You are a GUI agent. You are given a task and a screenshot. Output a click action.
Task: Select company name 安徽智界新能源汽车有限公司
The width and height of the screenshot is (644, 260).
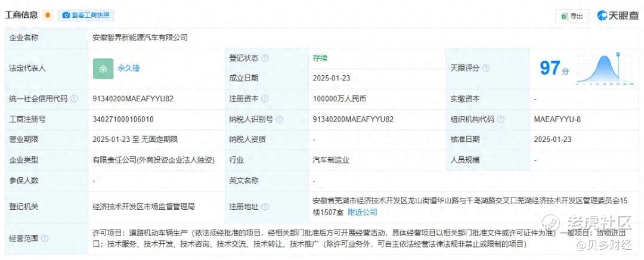(140, 38)
